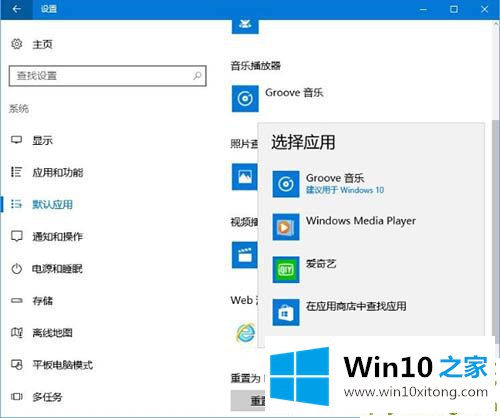Screen dimensions: 500x418
Task: Click the 默认应用 sidebar icon
Action: [x=17, y=204]
